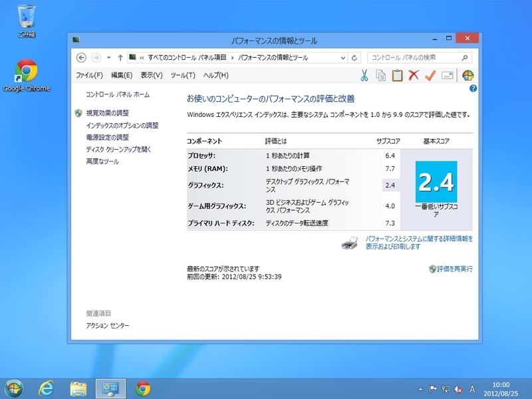The width and height of the screenshot is (532, 399).
Task: Expand the address bar history dropdown
Action: coord(343,58)
